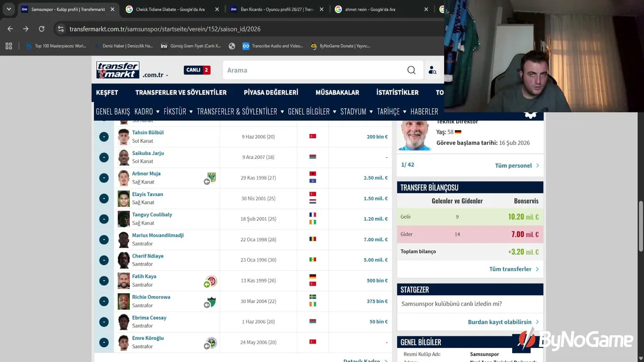Close the Elan Ricardo player profile tab
The width and height of the screenshot is (644, 362).
pyautogui.click(x=321, y=9)
